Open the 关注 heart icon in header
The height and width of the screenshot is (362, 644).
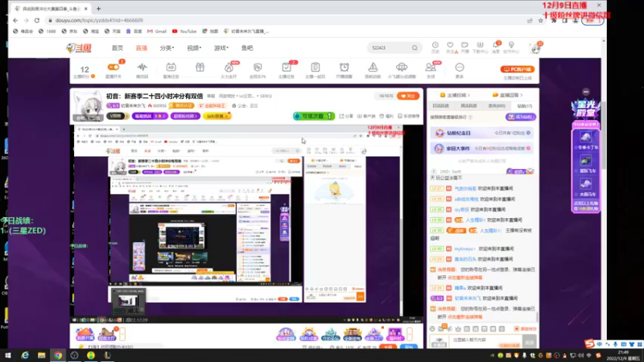pyautogui.click(x=450, y=47)
